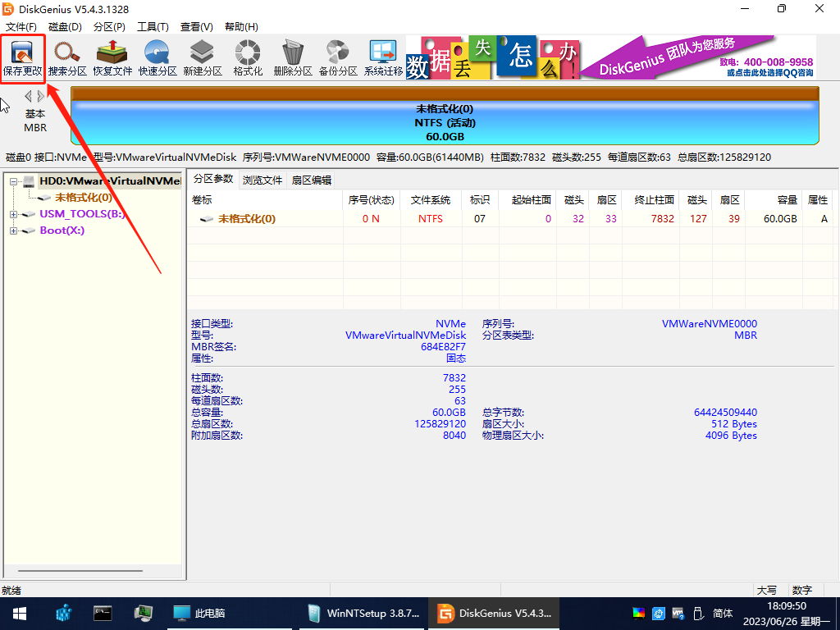Open Recover Files (恢复文件) tool
This screenshot has height=630, width=840.
[112, 58]
